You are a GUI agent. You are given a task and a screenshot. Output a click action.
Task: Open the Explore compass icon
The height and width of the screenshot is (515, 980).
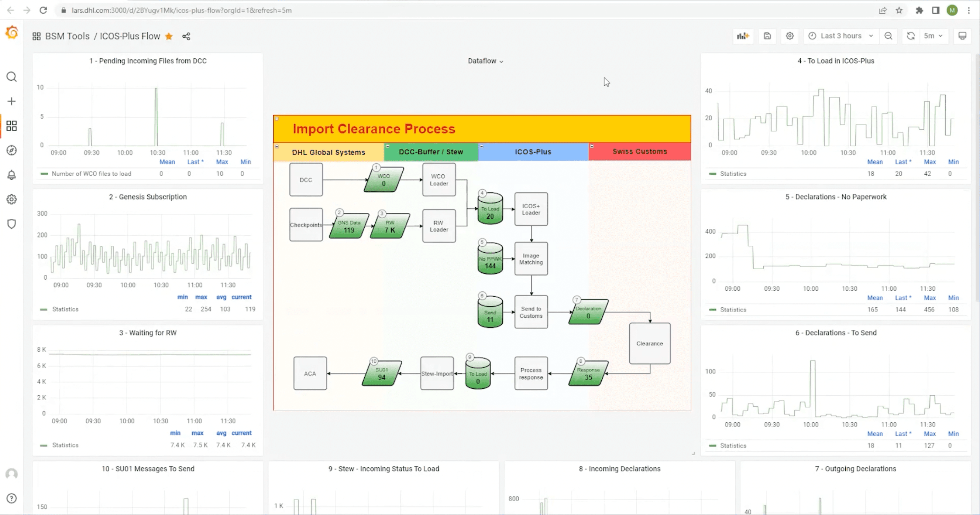[12, 150]
